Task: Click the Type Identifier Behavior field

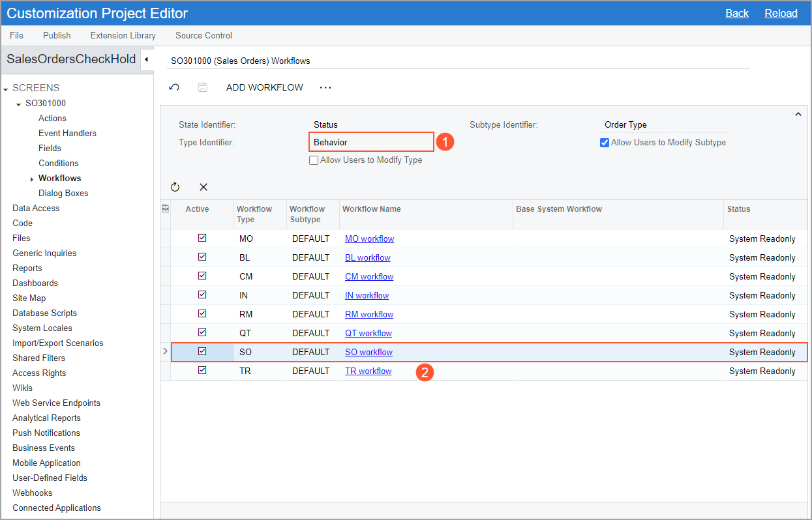Action: (x=370, y=142)
